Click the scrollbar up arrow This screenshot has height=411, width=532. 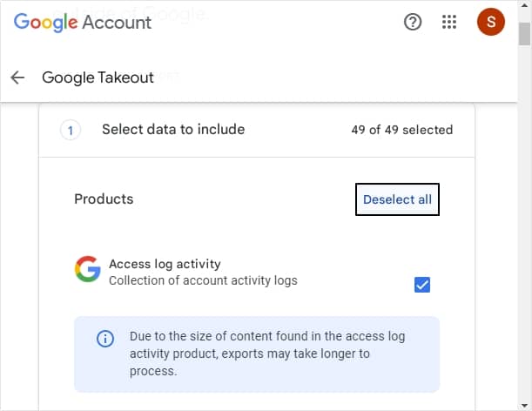(x=524, y=6)
